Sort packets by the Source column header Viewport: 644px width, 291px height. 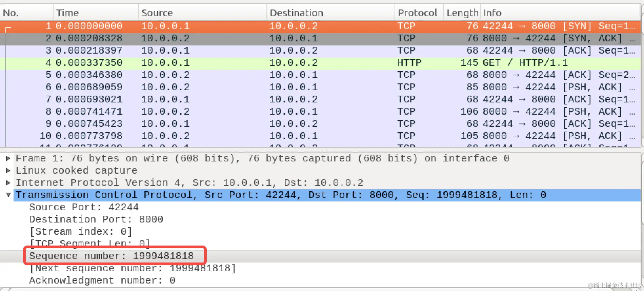pos(203,13)
